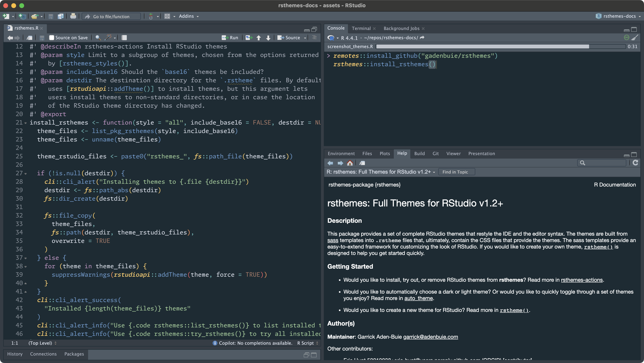Screen dimensions: 644x363
Task: Switch to the Git tab
Action: pyautogui.click(x=435, y=154)
